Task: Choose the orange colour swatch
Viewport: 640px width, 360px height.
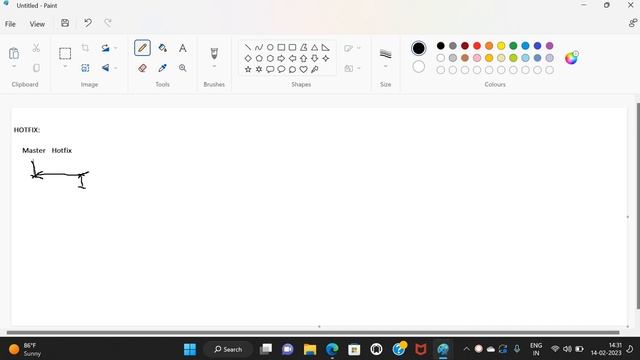Action: 489,46
